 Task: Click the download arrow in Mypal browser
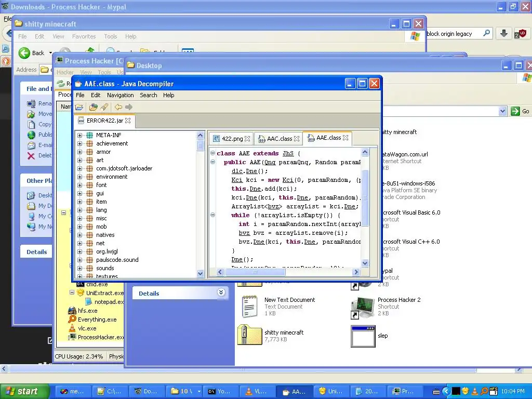coord(503,33)
